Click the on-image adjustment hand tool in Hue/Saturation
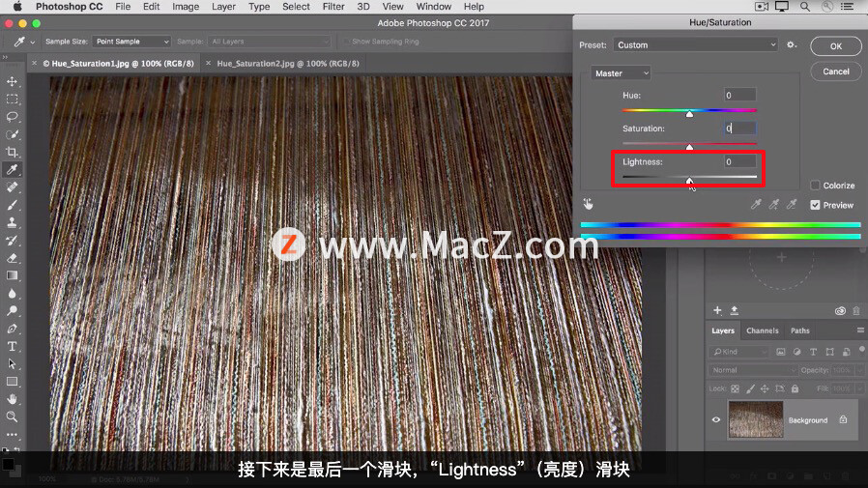 [x=588, y=204]
